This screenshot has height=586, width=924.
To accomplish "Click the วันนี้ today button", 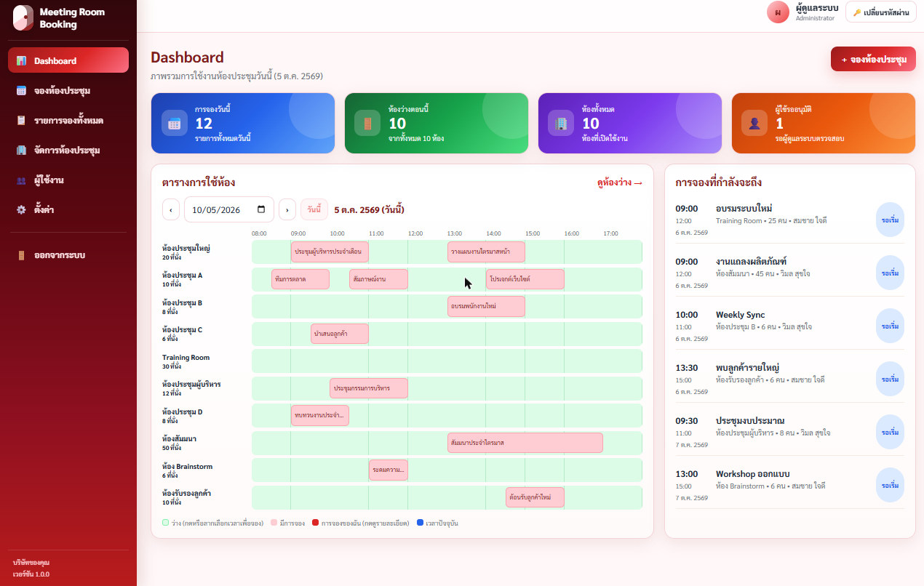I will [314, 209].
